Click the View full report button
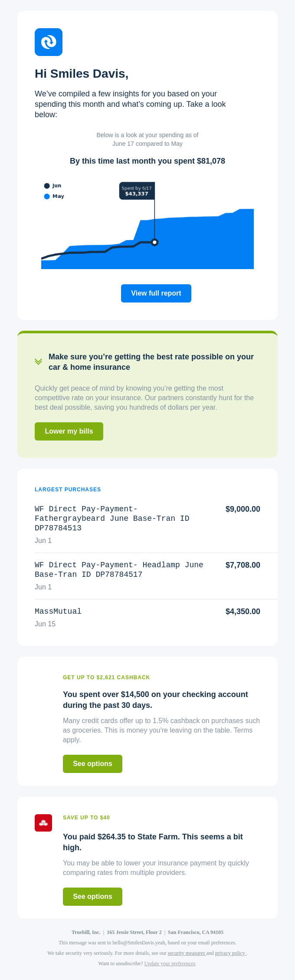Viewport: 295px width, 980px height. click(156, 293)
